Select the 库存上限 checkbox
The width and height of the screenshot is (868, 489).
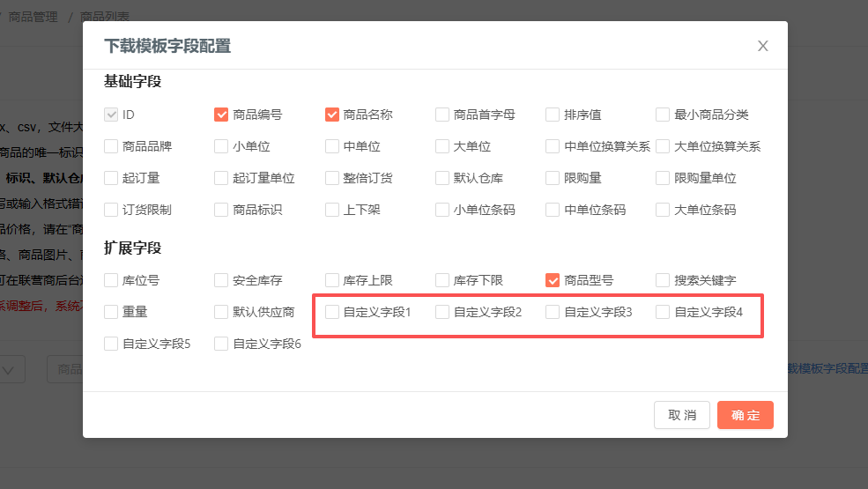(331, 280)
